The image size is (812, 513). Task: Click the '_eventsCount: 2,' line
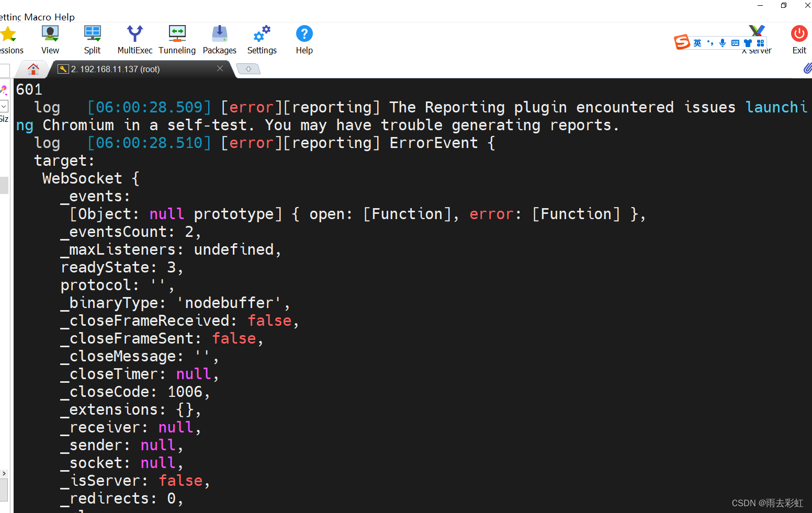[x=131, y=232]
